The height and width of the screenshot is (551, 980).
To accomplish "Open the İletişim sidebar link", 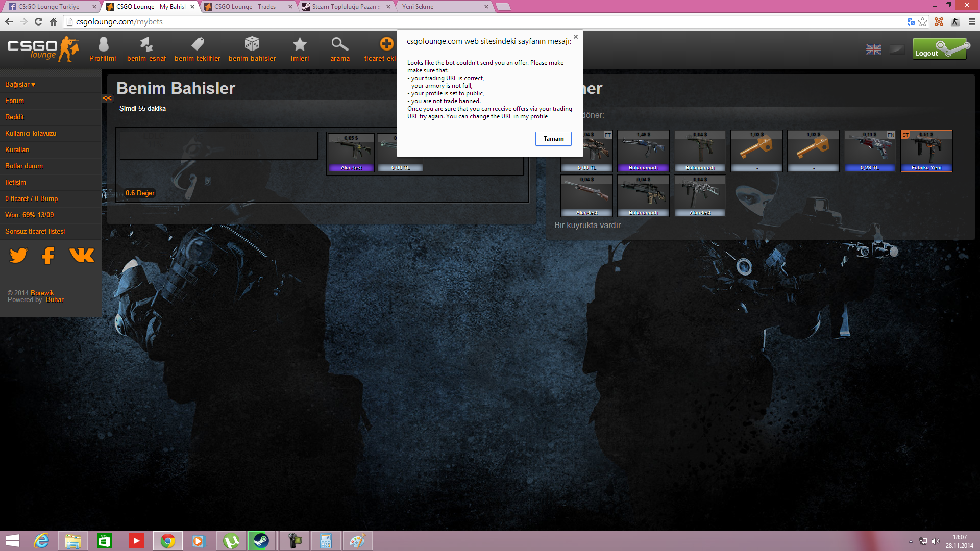I will [15, 182].
